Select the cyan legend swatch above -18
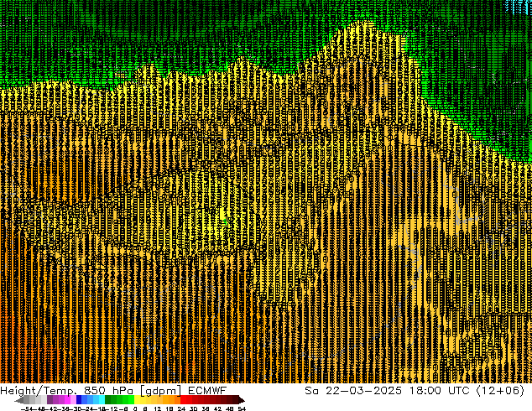This screenshot has width=532, height=411. pyautogui.click(x=102, y=399)
